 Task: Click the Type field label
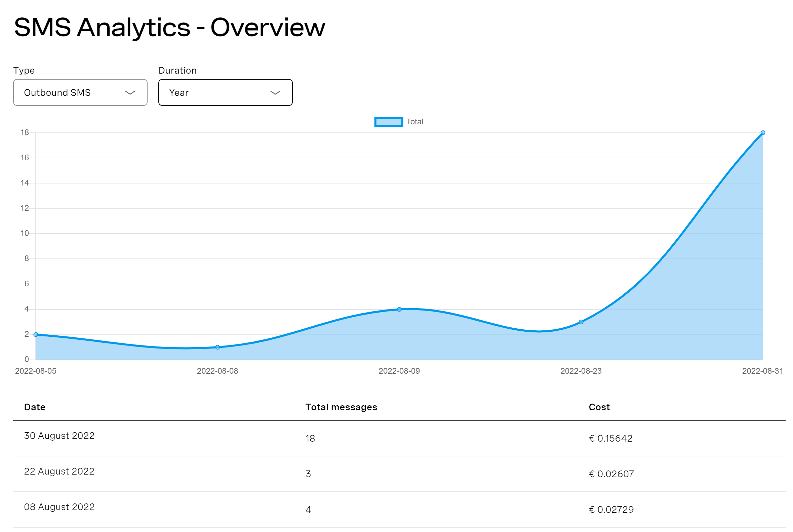[24, 71]
